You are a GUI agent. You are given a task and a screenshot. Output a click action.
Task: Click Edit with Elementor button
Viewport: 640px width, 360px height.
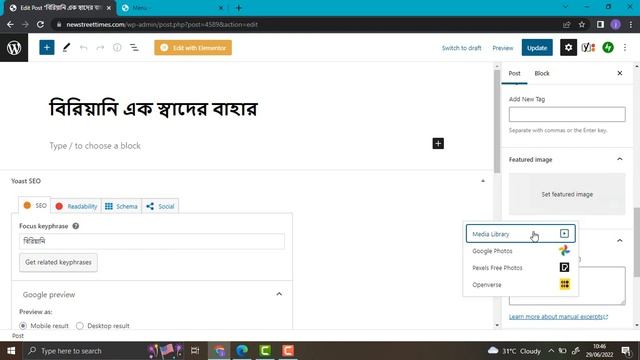pos(193,48)
